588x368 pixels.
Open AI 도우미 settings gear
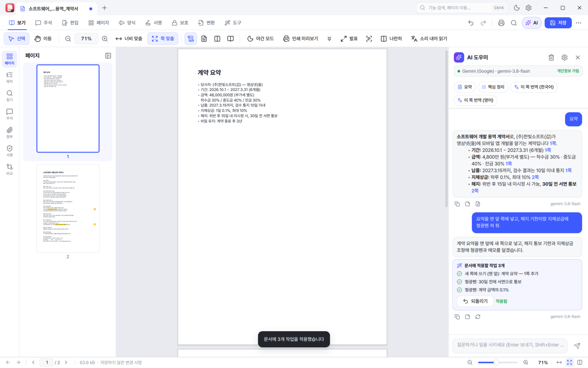(x=564, y=57)
